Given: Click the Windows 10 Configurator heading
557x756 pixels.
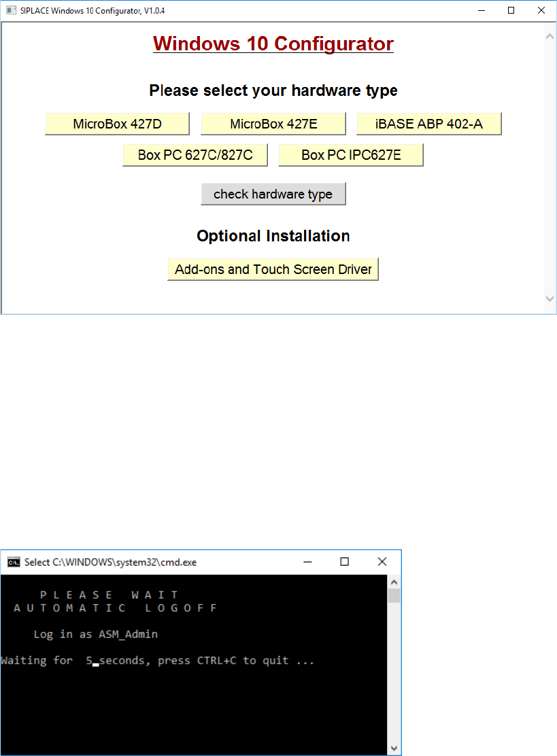Looking at the screenshot, I should tap(273, 44).
